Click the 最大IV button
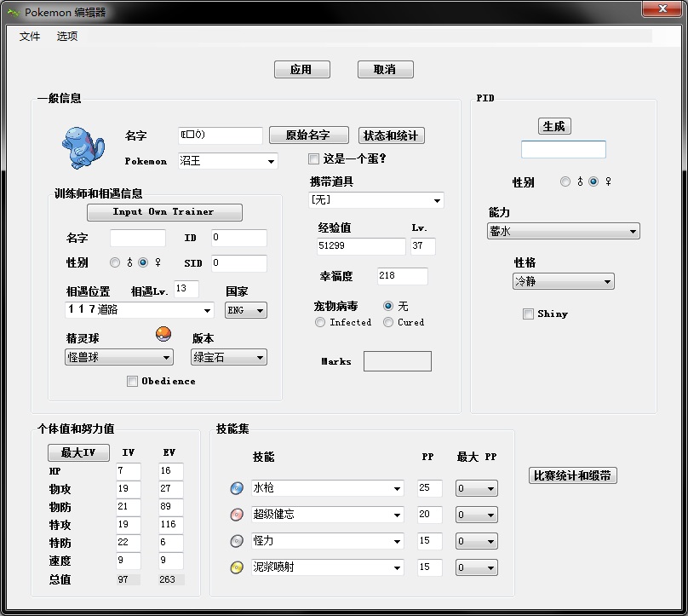The width and height of the screenshot is (688, 616). click(78, 452)
